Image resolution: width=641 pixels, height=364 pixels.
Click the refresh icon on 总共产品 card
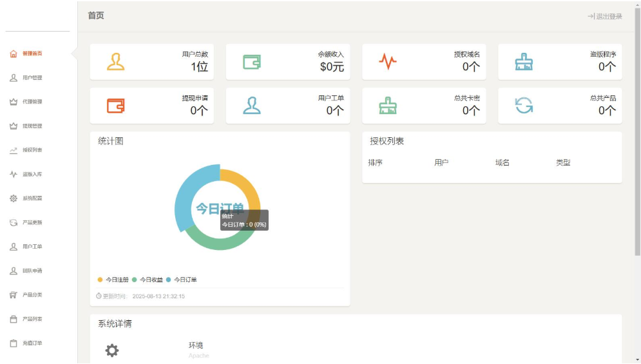(x=524, y=105)
